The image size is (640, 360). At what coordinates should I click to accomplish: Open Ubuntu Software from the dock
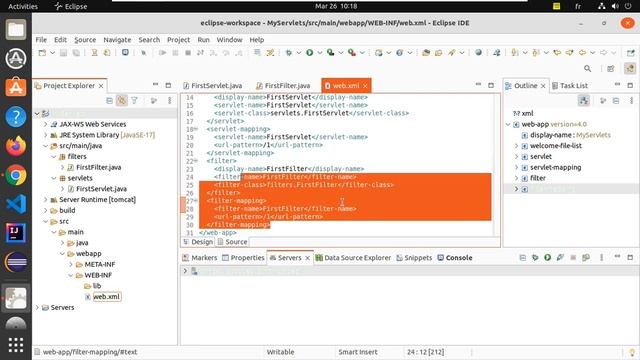pos(16,88)
